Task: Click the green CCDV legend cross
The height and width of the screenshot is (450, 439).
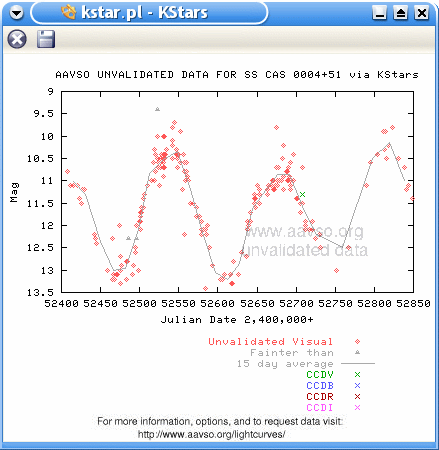Action: [357, 374]
